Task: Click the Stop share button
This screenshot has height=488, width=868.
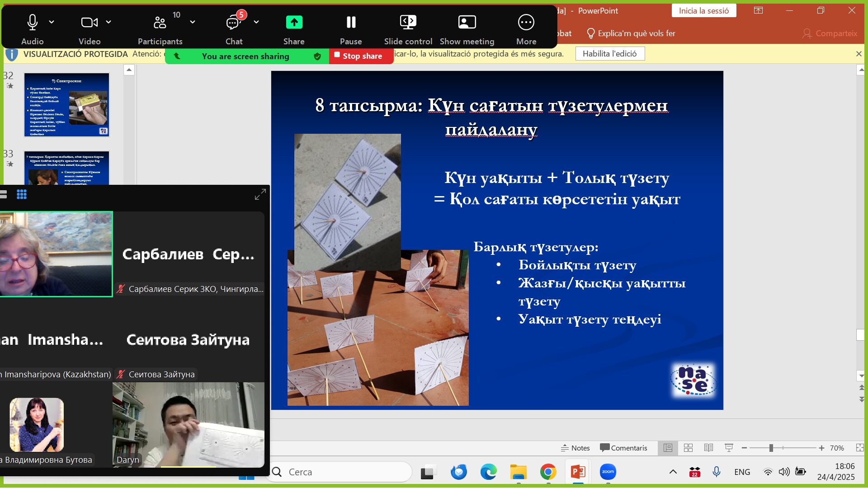Action: point(361,56)
